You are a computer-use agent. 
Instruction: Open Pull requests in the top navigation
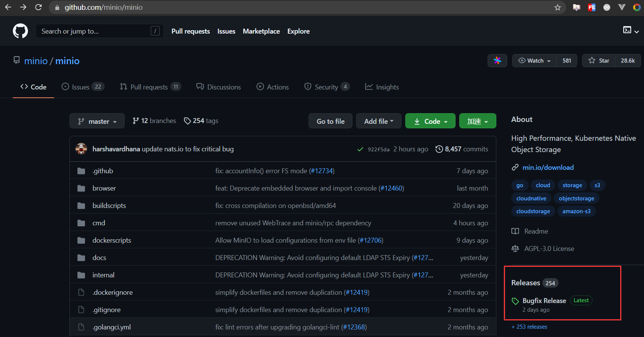pos(191,31)
